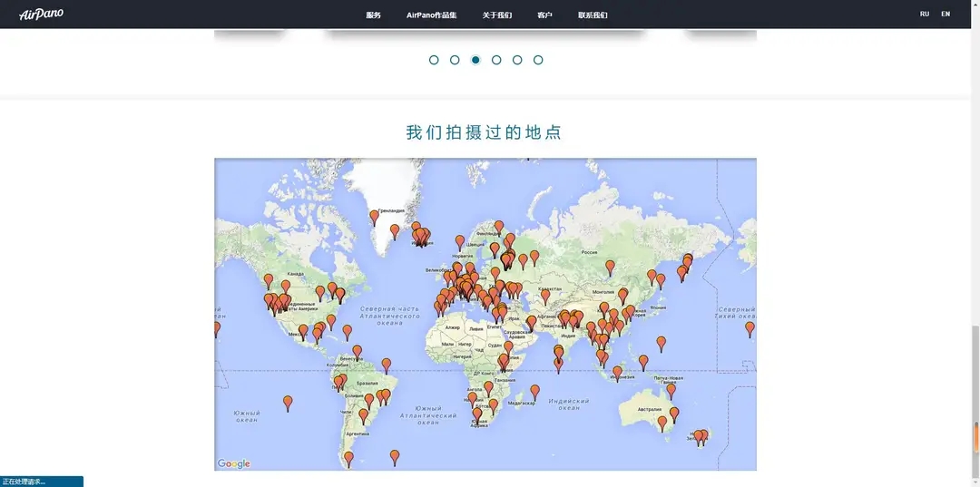
Task: Open the 客户 navigation link
Action: click(544, 15)
